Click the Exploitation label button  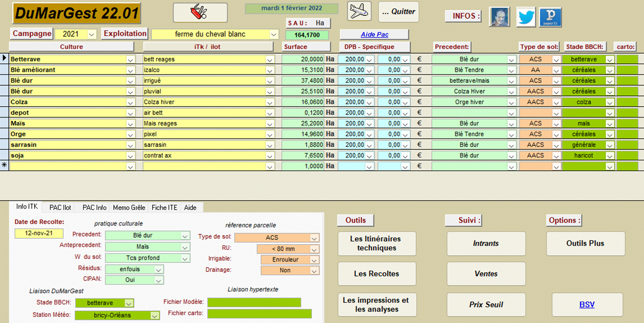tap(125, 34)
